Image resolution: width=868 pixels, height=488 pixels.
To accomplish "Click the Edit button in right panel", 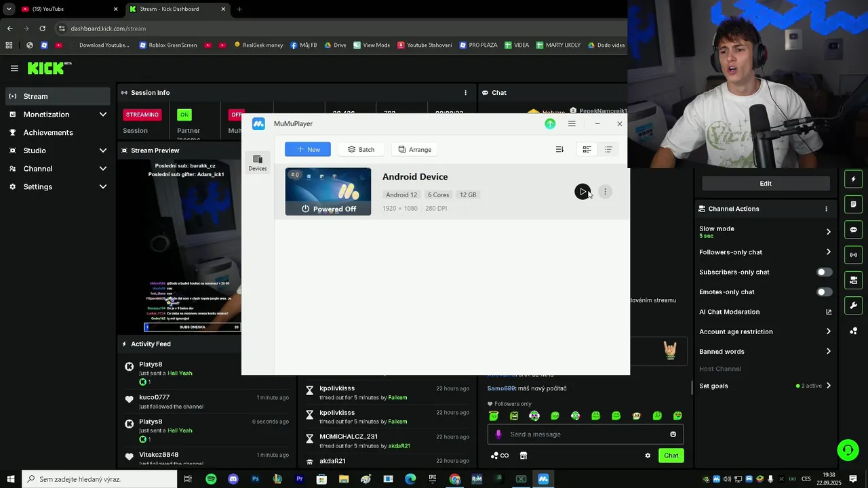I will coord(766,184).
